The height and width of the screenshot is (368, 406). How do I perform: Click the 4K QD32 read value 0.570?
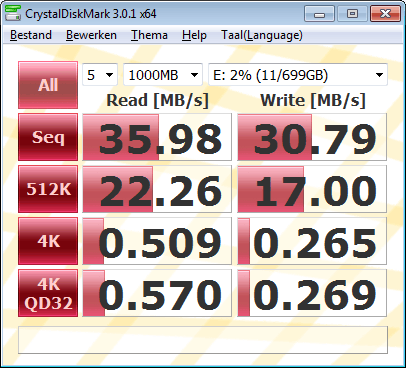point(157,293)
